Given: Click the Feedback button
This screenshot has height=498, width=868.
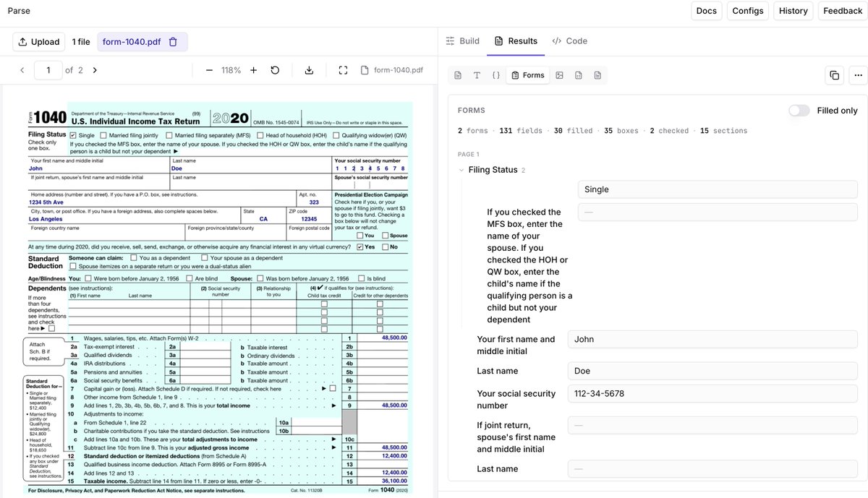Looking at the screenshot, I should pyautogui.click(x=843, y=11).
